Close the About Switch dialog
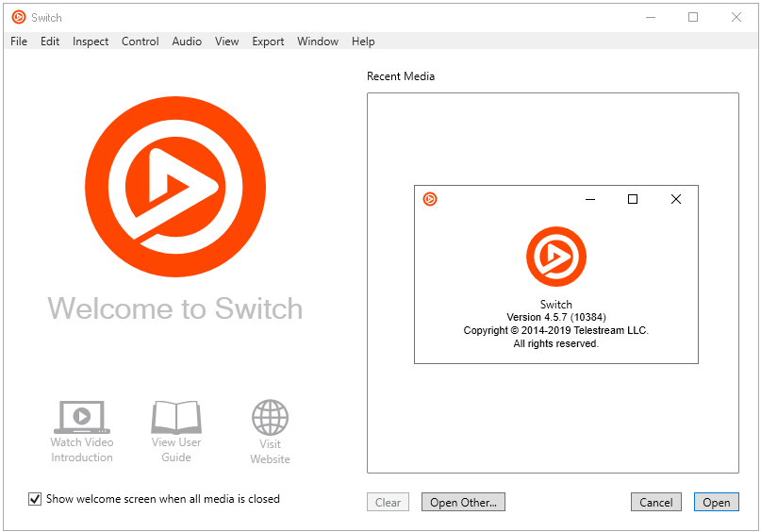Image resolution: width=761 pixels, height=532 pixels. (675, 199)
